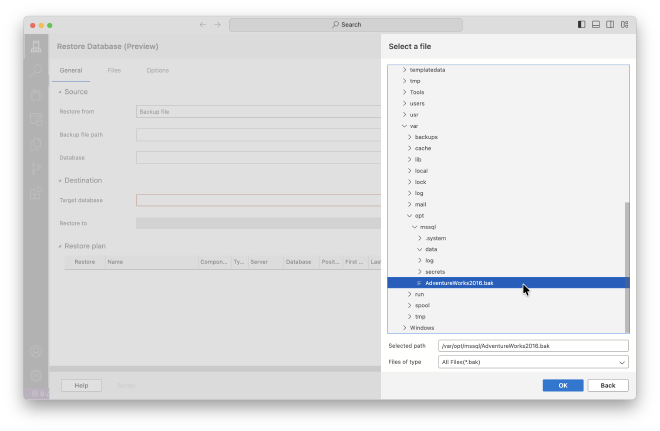
Task: Toggle the bottom panel layout icon
Action: click(x=596, y=25)
